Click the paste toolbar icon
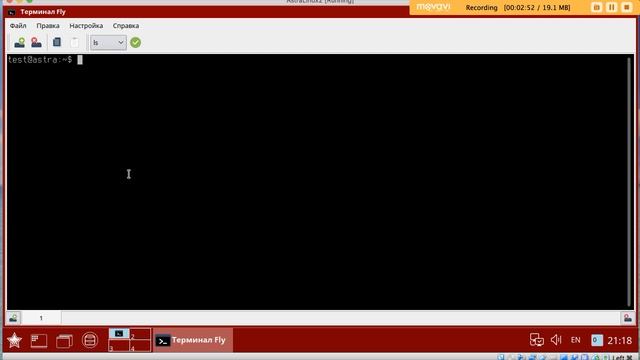640x360 pixels. point(74,42)
